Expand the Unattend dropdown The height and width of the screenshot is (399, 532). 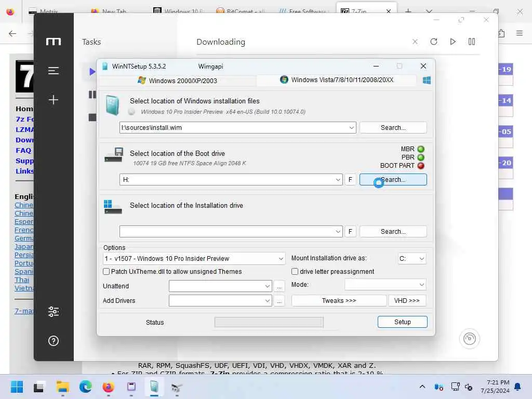coord(268,286)
